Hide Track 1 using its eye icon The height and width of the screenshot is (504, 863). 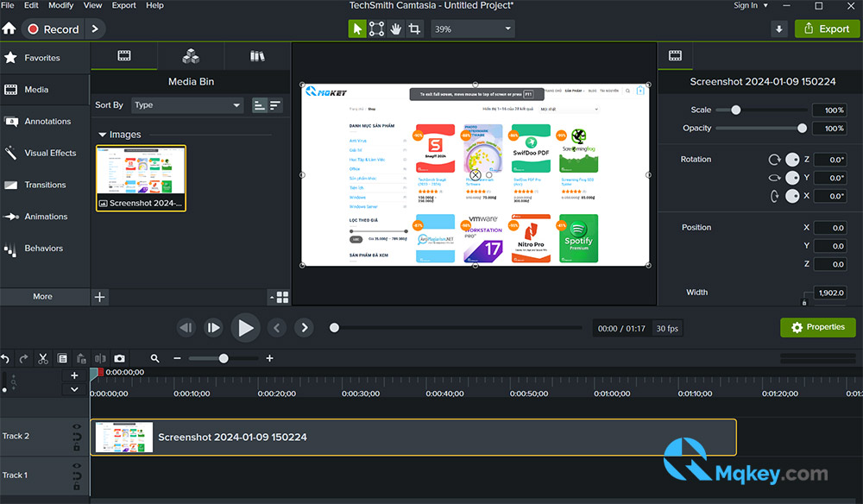click(x=77, y=465)
